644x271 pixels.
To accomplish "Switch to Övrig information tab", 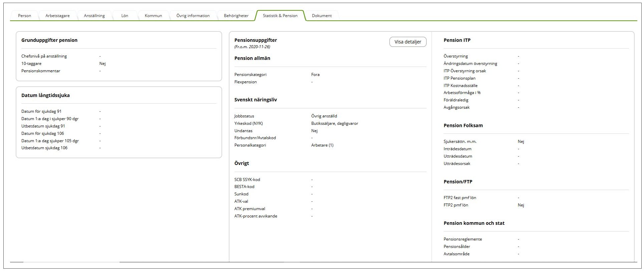I will 193,16.
